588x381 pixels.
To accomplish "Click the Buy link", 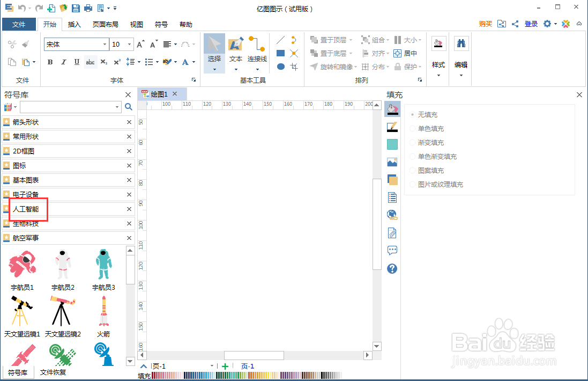I will click(485, 24).
